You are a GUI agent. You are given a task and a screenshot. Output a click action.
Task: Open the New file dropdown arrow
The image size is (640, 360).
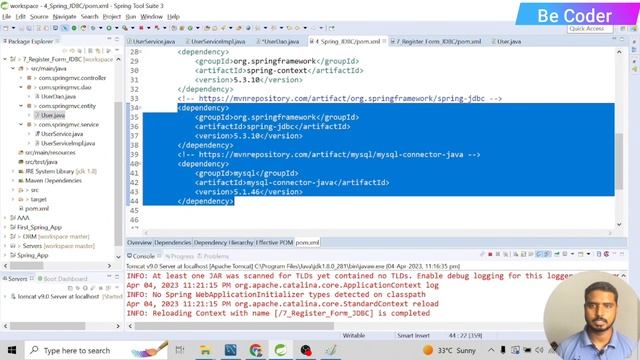coord(13,28)
